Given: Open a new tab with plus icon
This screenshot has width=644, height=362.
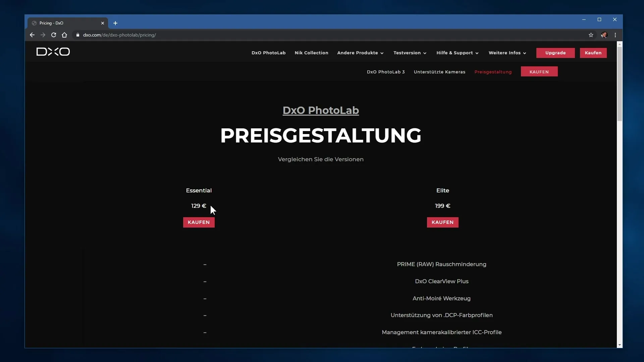Looking at the screenshot, I should pos(115,23).
